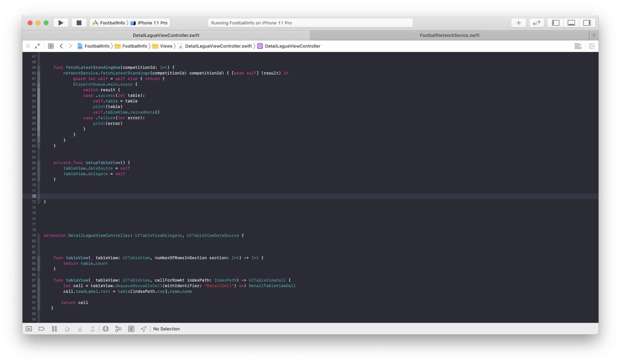The width and height of the screenshot is (621, 364).
Task: Close the editor with the X icon
Action: [28, 46]
